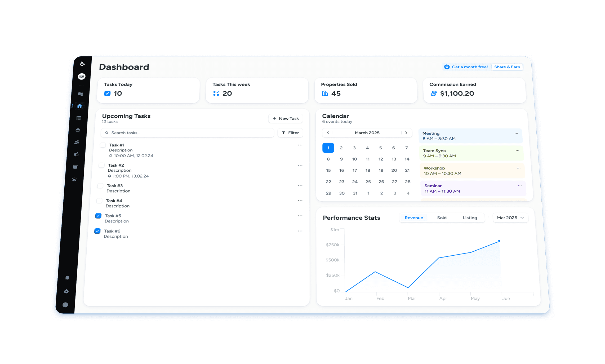Viewport: 605px width, 364px height.
Task: Click the ACME logo in the sidebar
Action: pos(81,76)
